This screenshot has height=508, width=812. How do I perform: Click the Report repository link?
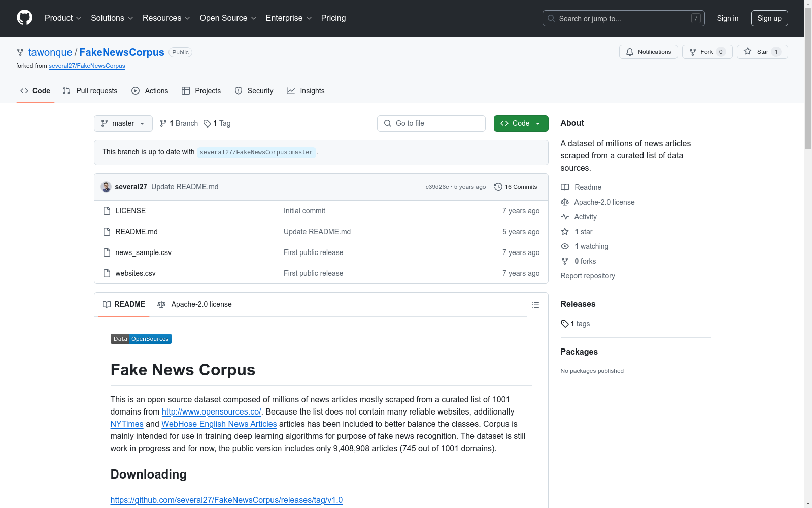pyautogui.click(x=588, y=276)
